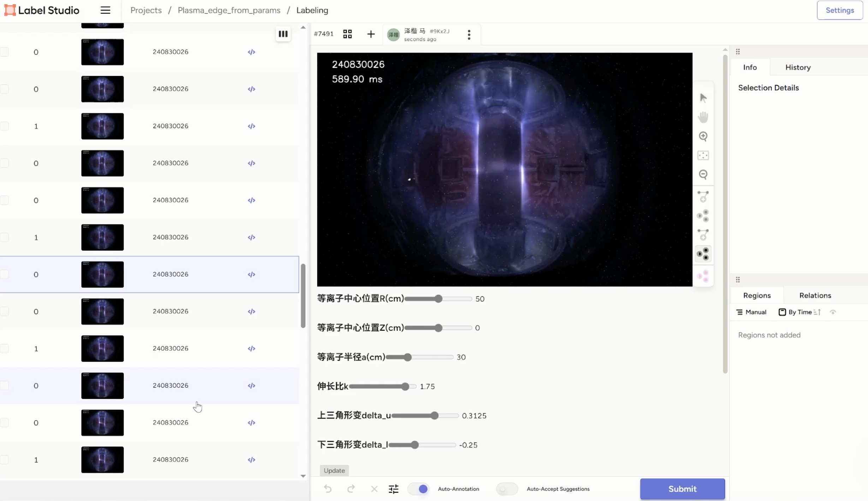Toggle all regions visibility eye icon
The height and width of the screenshot is (501, 868).
point(833,312)
